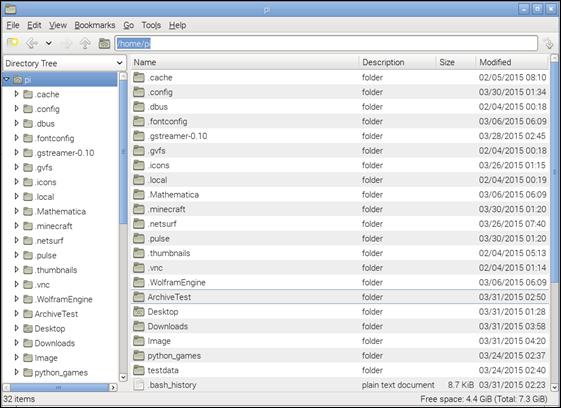Expand the Downloads node in directory tree
The image size is (561, 408).
[16, 343]
